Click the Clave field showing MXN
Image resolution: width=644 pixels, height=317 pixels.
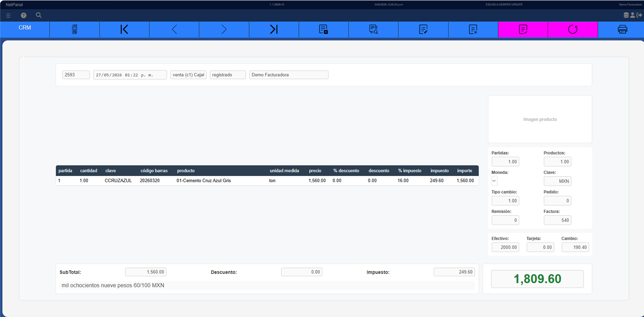coord(557,181)
